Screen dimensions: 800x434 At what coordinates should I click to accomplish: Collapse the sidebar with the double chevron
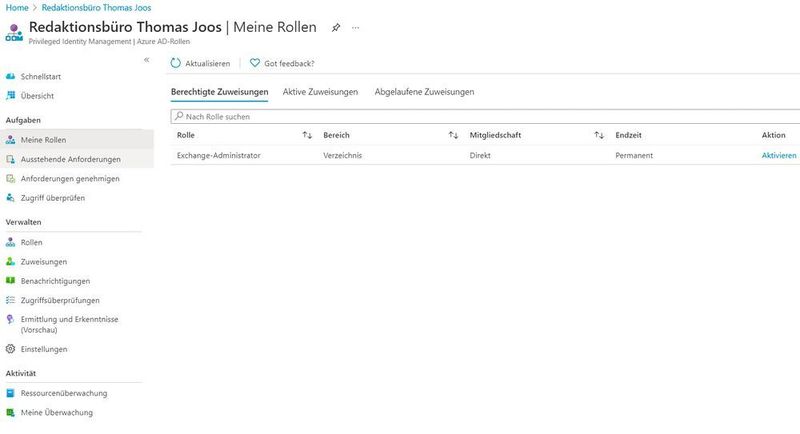tap(146, 60)
